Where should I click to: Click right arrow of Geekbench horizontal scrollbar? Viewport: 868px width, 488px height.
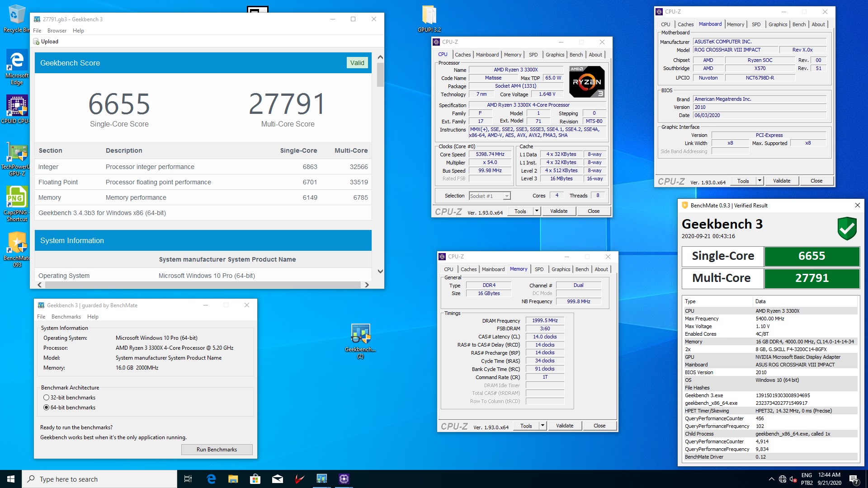[367, 285]
